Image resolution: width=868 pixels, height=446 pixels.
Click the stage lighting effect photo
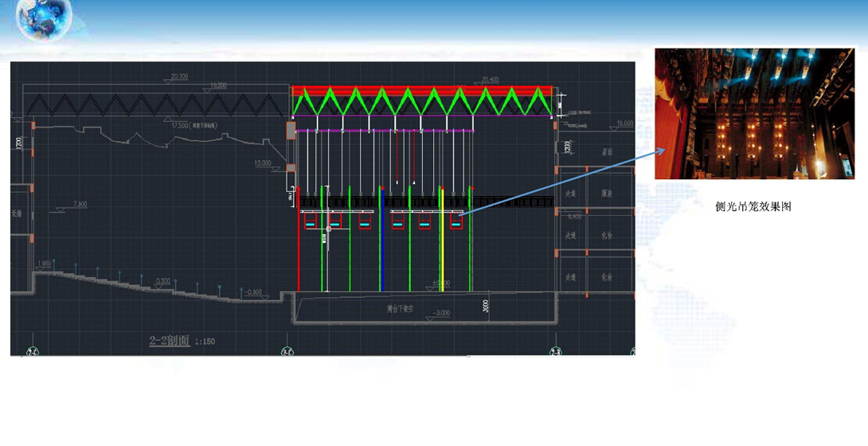[753, 113]
